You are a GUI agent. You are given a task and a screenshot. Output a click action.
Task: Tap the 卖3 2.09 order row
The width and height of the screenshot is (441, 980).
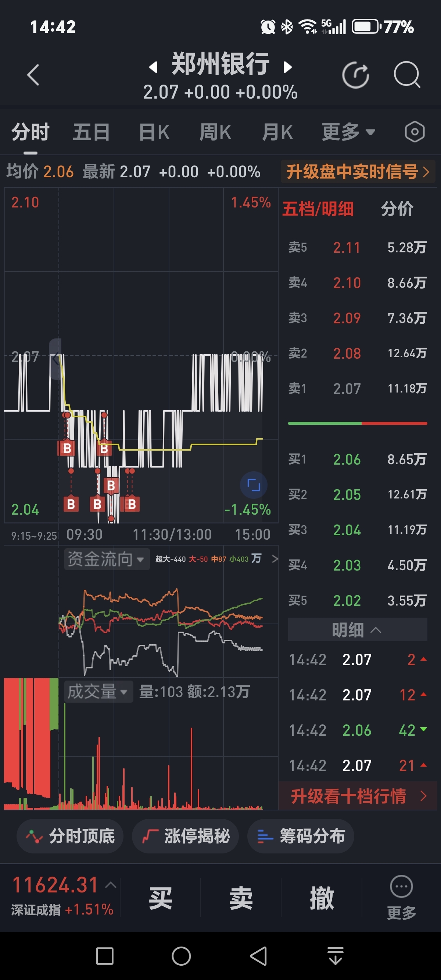357,318
